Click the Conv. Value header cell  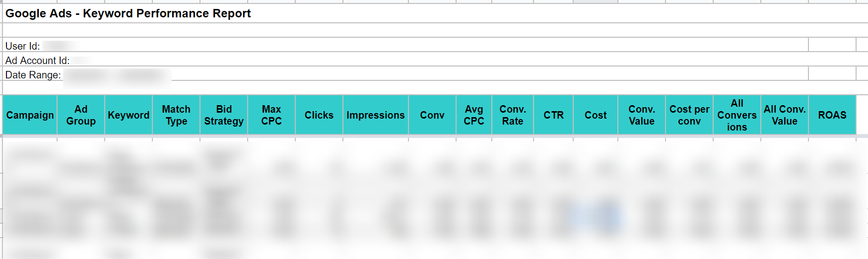(x=642, y=115)
